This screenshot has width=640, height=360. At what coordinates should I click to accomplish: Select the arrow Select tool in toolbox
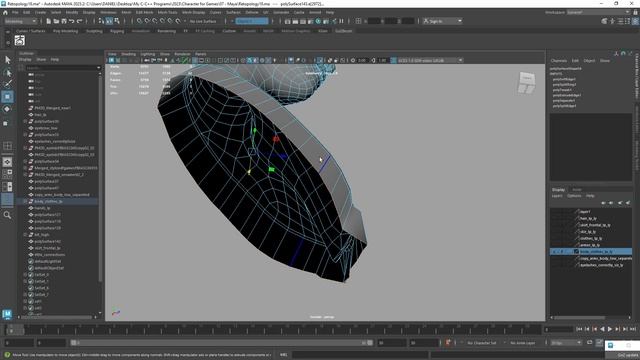tap(7, 60)
